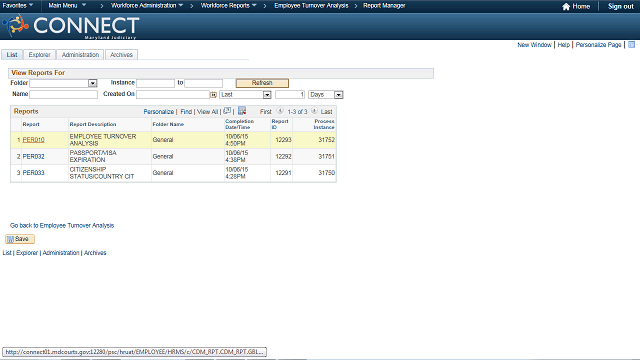The image size is (640, 360).
Task: Expand Workforce Administration breadcrumb menu
Action: 147,5
